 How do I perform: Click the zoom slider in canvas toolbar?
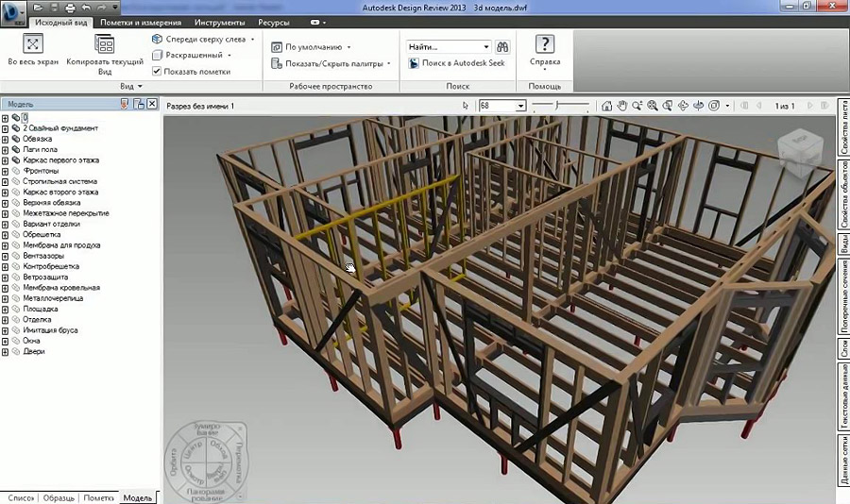[559, 106]
